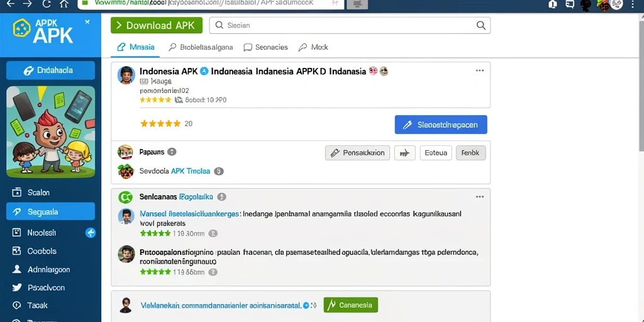Click the green Download APK button
This screenshot has width=644, height=322.
tap(157, 25)
